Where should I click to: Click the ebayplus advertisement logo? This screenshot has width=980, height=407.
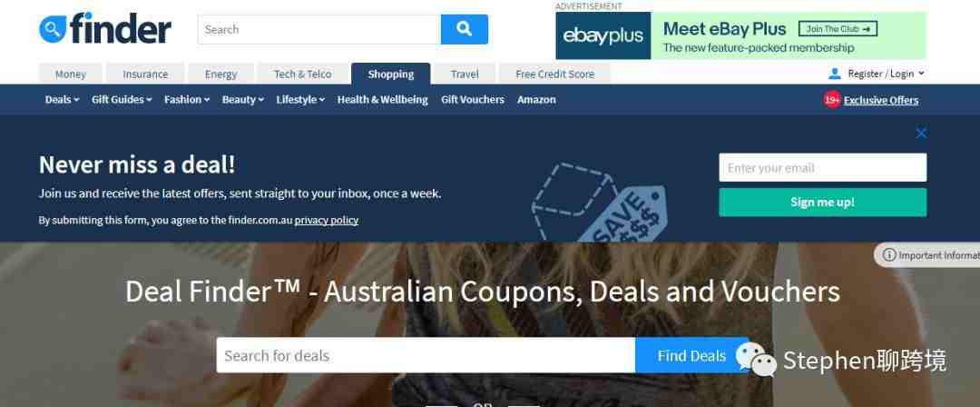tap(603, 35)
